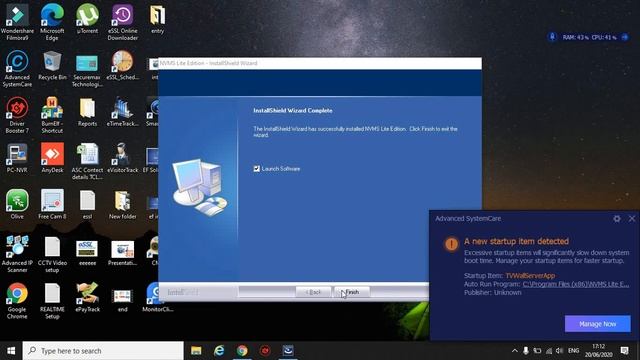The image size is (640, 360).
Task: Close the Advanced SystemCare notification
Action: [x=632, y=219]
